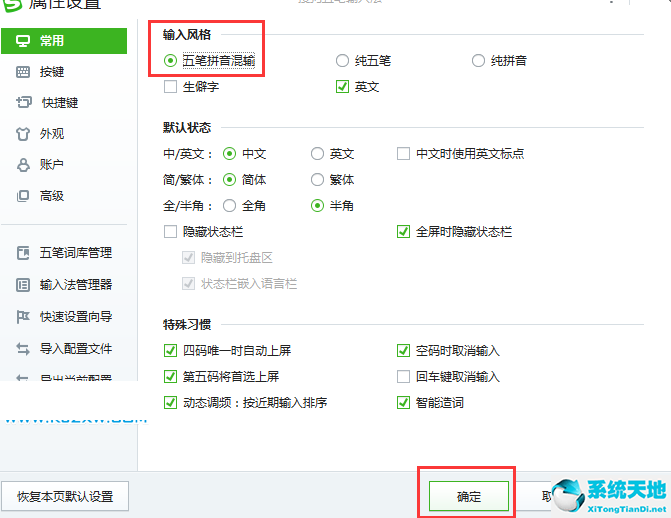
Task: Toggle 动态调频：按近期输入排序 checkbox
Action: 170,403
